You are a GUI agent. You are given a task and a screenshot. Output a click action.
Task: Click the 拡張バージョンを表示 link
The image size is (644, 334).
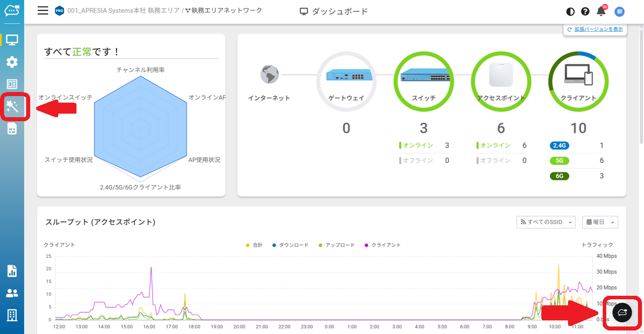pos(595,30)
